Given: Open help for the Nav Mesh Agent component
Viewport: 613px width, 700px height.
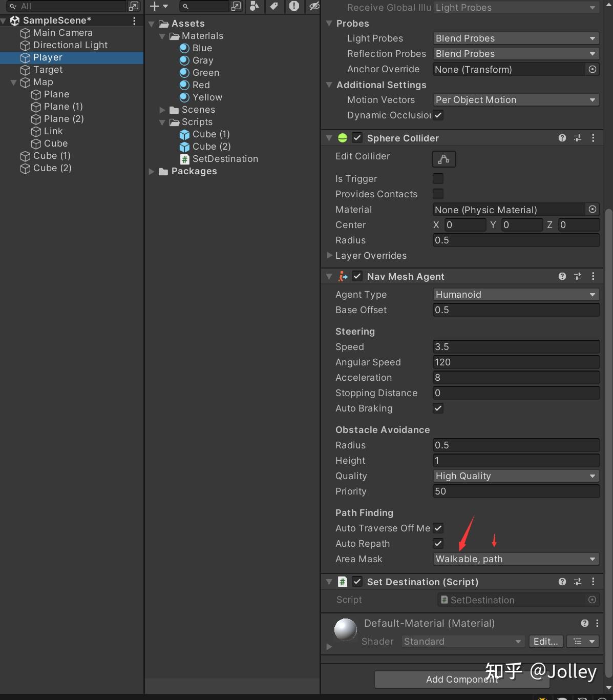Looking at the screenshot, I should pos(562,276).
